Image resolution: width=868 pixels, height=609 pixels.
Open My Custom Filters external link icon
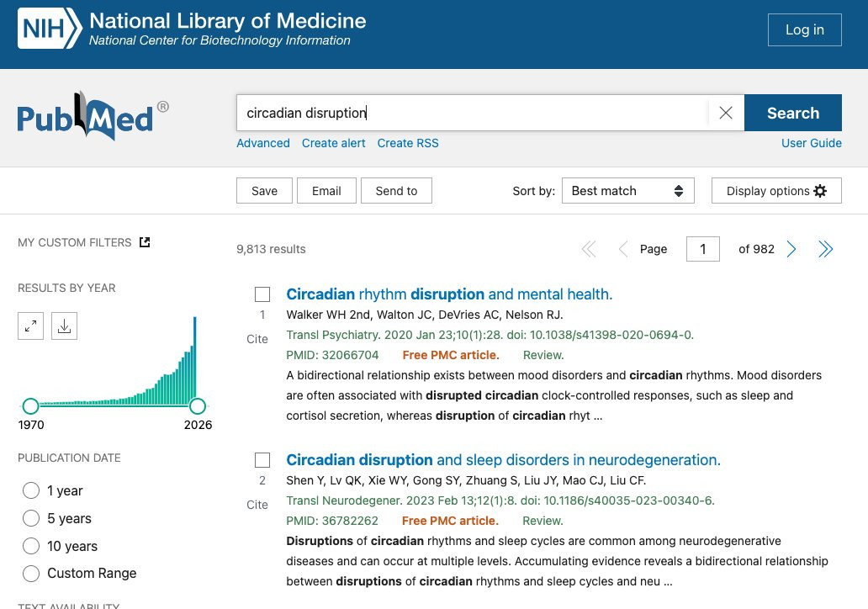145,242
